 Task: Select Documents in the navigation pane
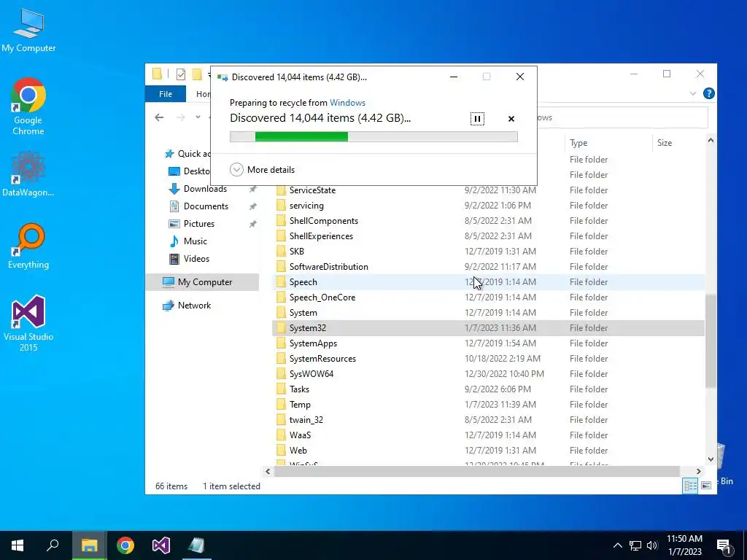[206, 206]
